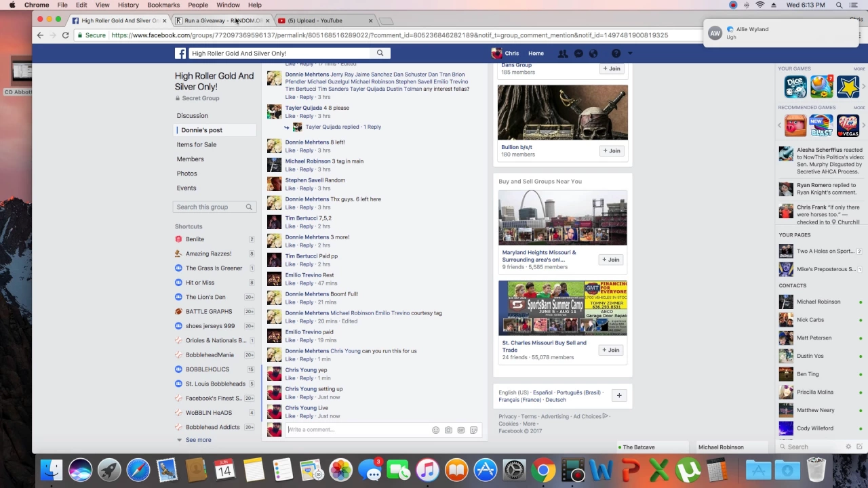The width and height of the screenshot is (868, 488).
Task: Open Chris profile link in header
Action: pos(506,54)
